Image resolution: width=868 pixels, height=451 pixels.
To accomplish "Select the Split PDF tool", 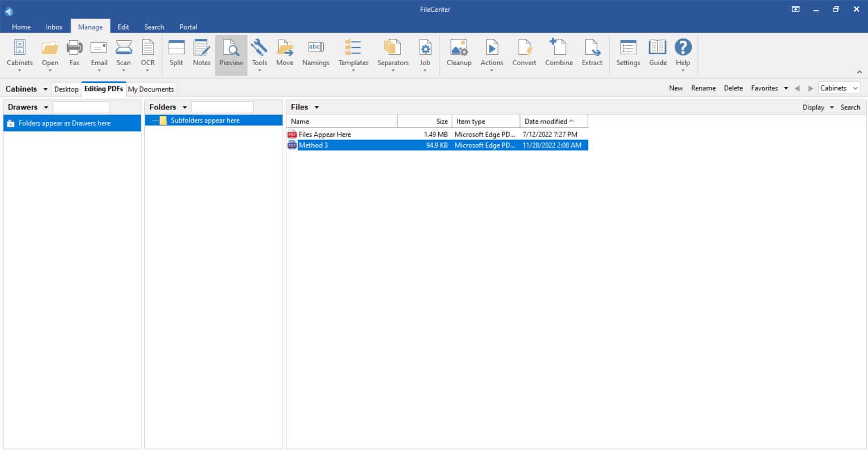I will coord(176,54).
